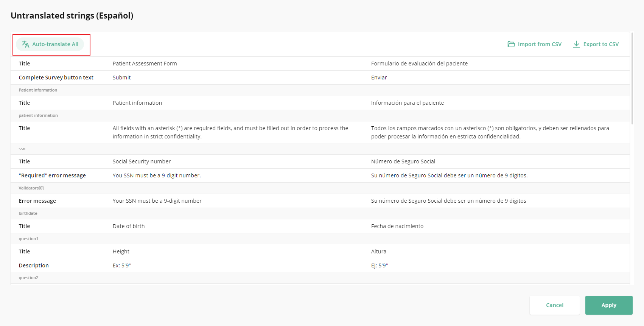The image size is (644, 326).
Task: Select source text 'Patient information' in Title row
Action: pos(137,103)
